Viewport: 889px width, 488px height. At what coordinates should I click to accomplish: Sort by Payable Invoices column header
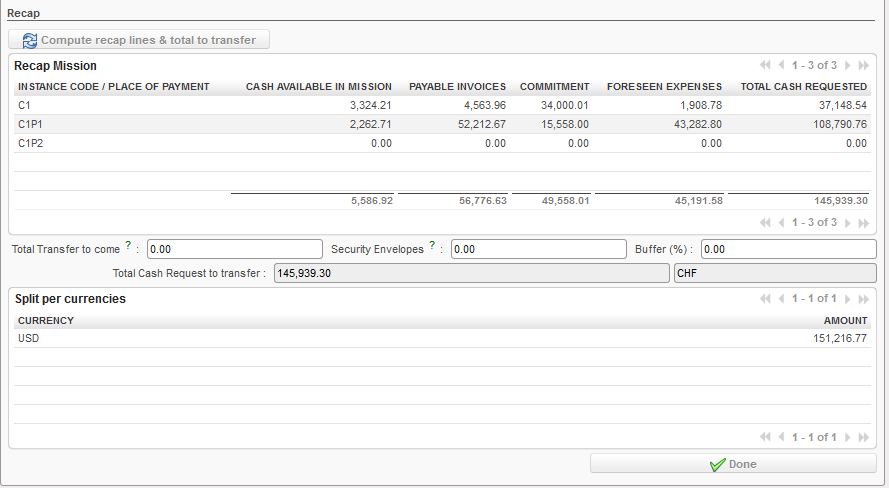tap(457, 87)
